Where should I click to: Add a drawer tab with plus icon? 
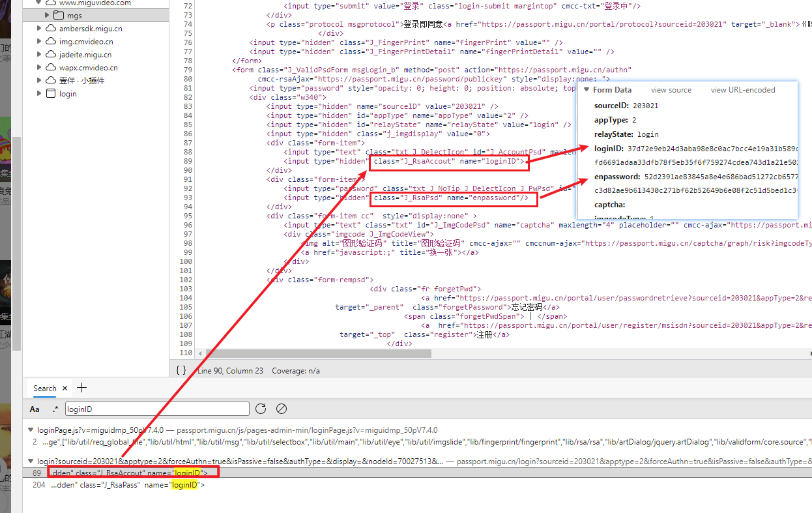(x=81, y=388)
